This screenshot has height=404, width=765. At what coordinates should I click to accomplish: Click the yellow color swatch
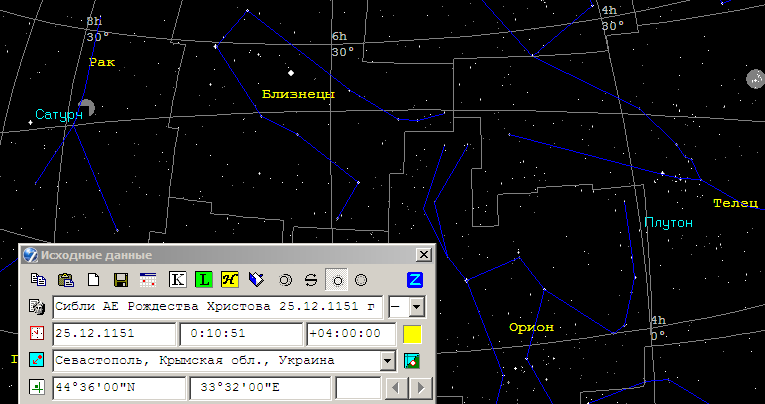tap(412, 334)
